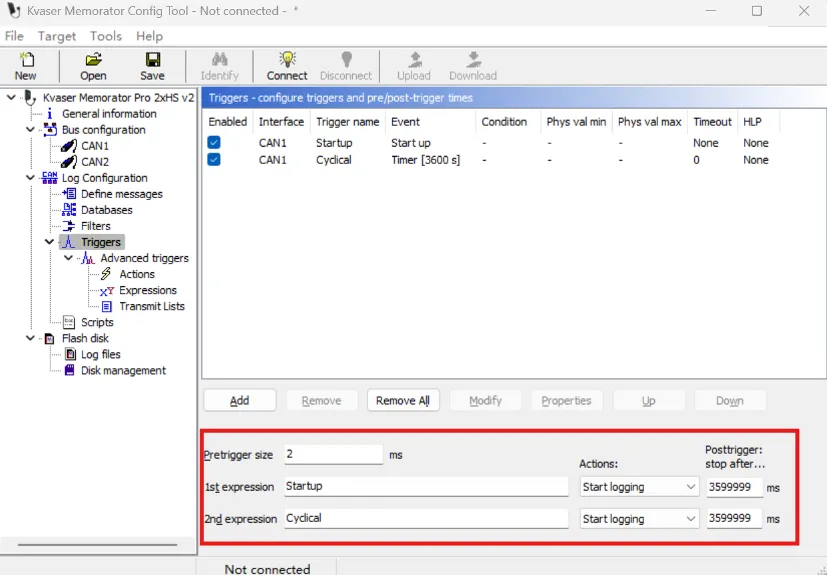Collapse the Flash disk node
The width and height of the screenshot is (827, 575).
[x=30, y=338]
